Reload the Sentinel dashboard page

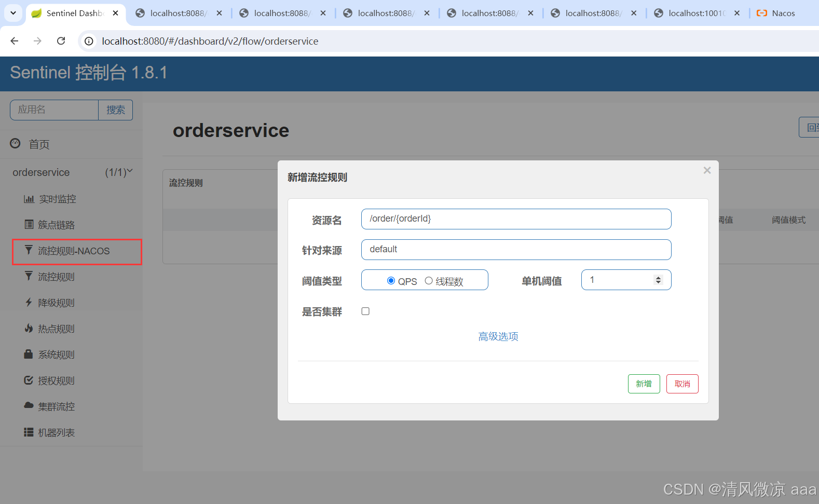click(x=61, y=41)
